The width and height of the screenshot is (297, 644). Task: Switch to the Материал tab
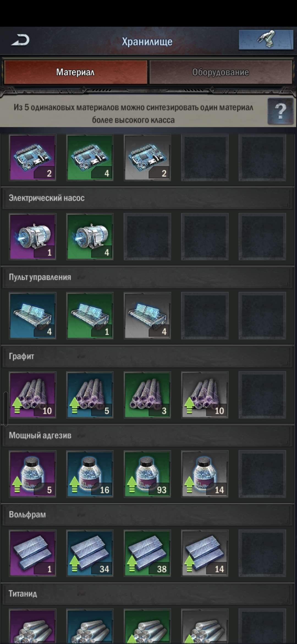[75, 72]
